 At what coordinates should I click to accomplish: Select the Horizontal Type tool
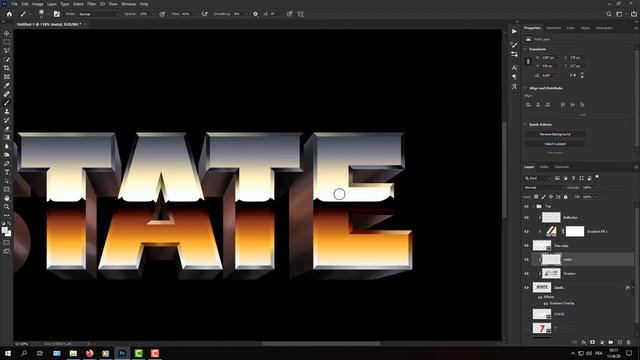pyautogui.click(x=7, y=172)
